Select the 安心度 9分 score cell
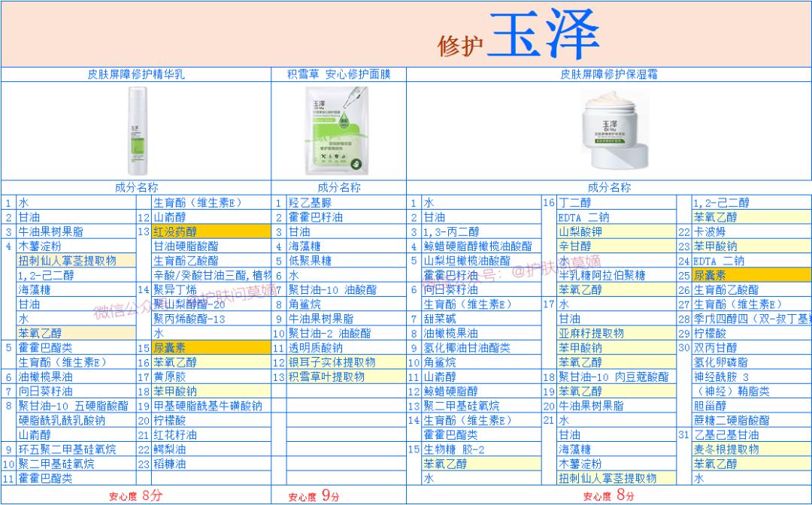 338,496
